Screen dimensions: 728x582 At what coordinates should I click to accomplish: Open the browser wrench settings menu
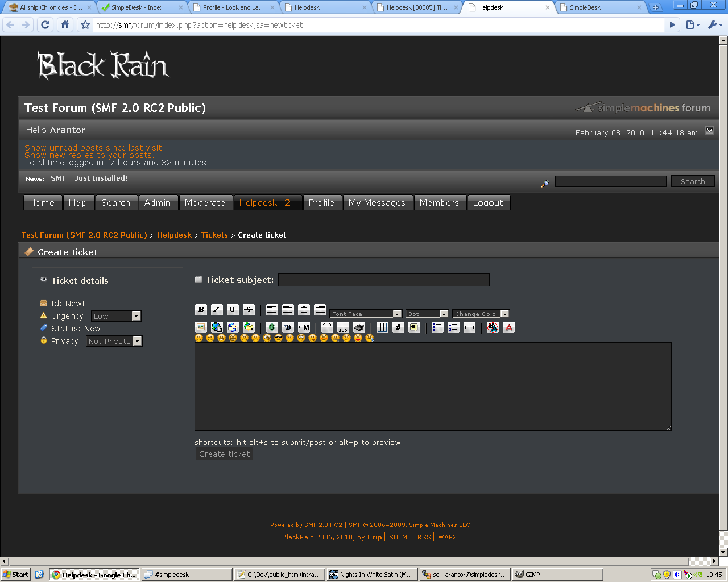point(715,24)
